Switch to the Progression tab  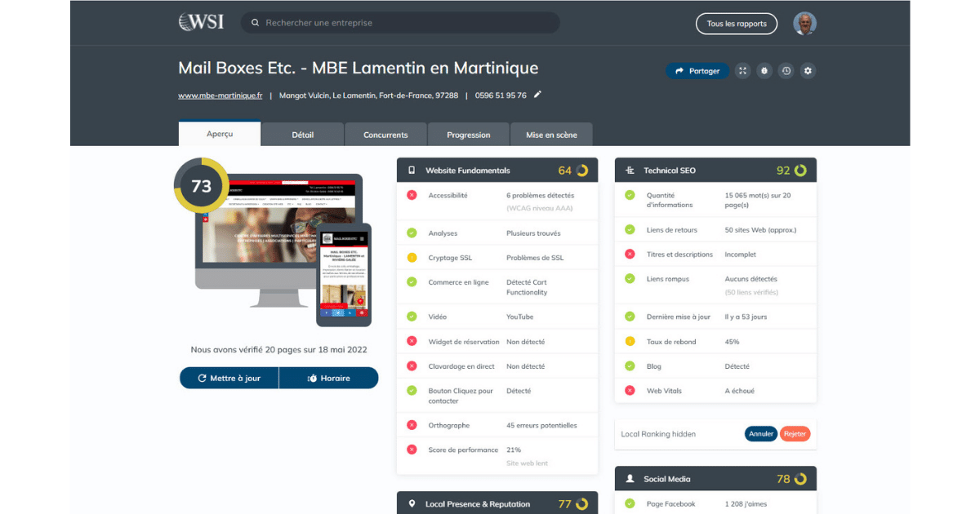click(469, 135)
